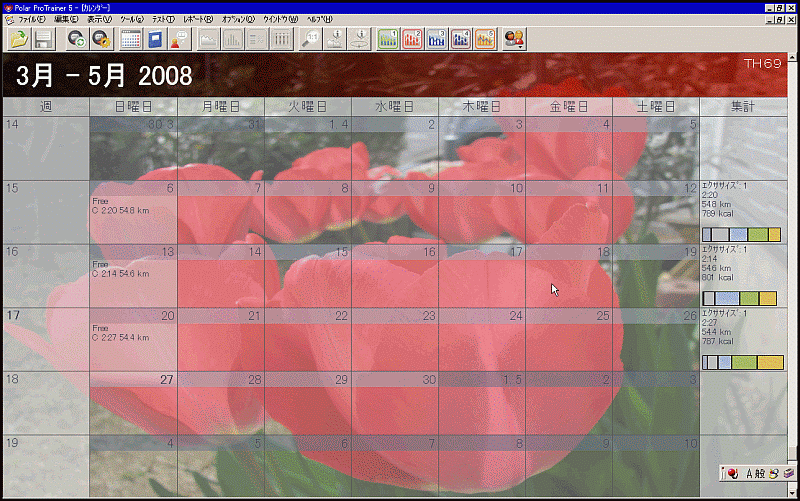Open the オプション(O) menu

coord(238,19)
